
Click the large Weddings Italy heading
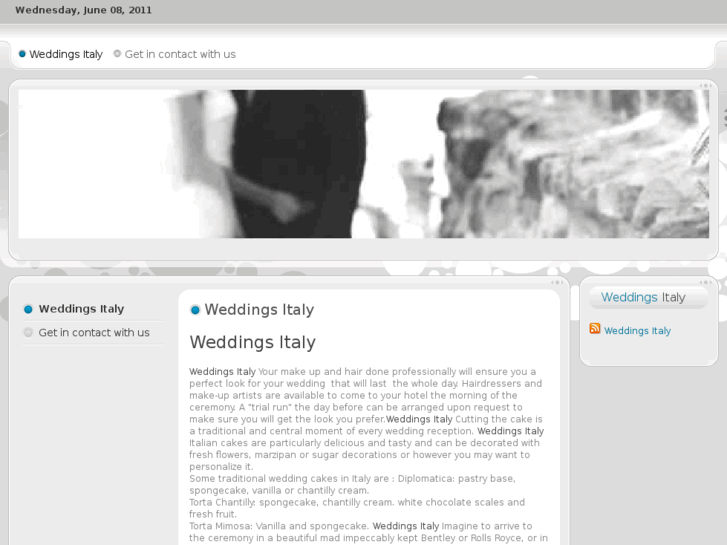point(253,342)
